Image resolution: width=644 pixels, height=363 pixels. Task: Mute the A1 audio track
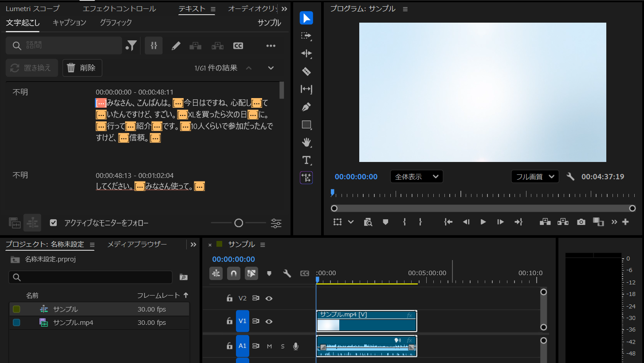[269, 346]
